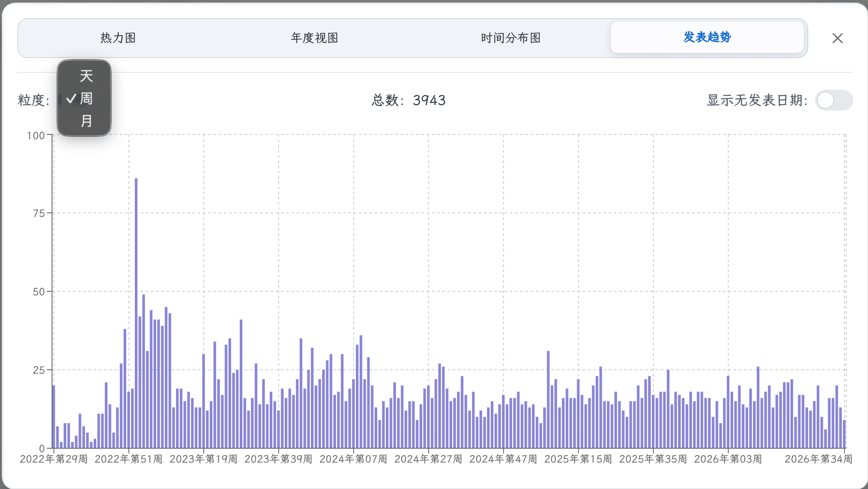Click the 2026年第34周 axis label

pos(819,459)
